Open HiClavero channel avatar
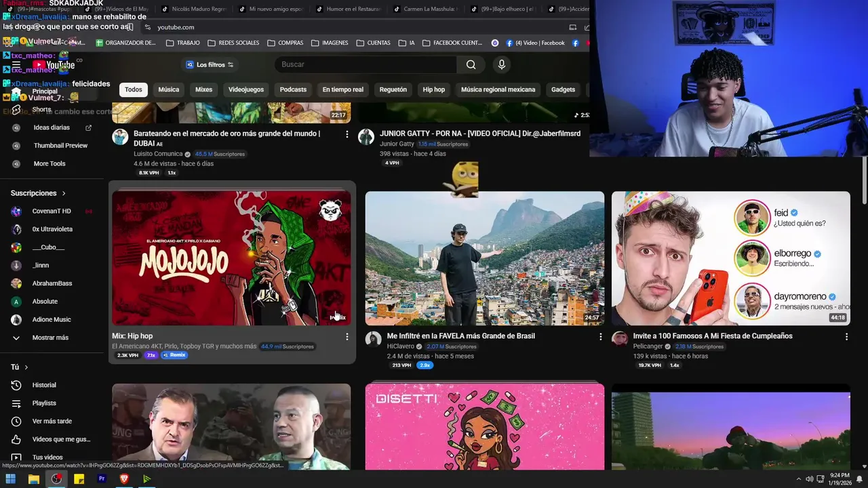This screenshot has width=868, height=488. click(374, 340)
